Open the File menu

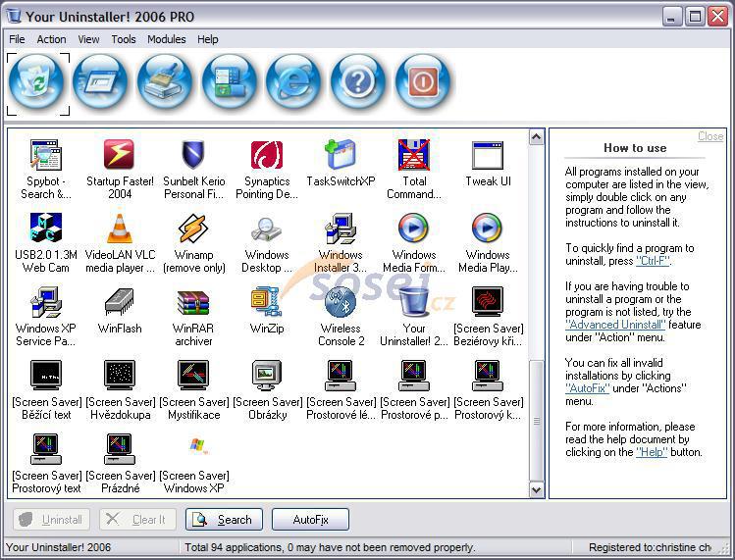(x=17, y=39)
